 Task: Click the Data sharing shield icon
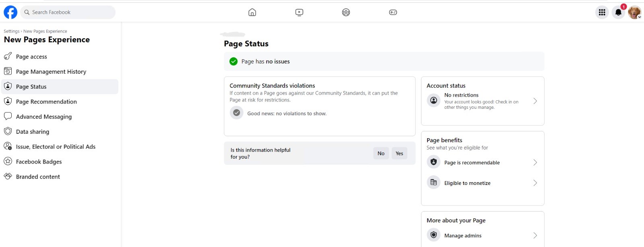coord(8,131)
